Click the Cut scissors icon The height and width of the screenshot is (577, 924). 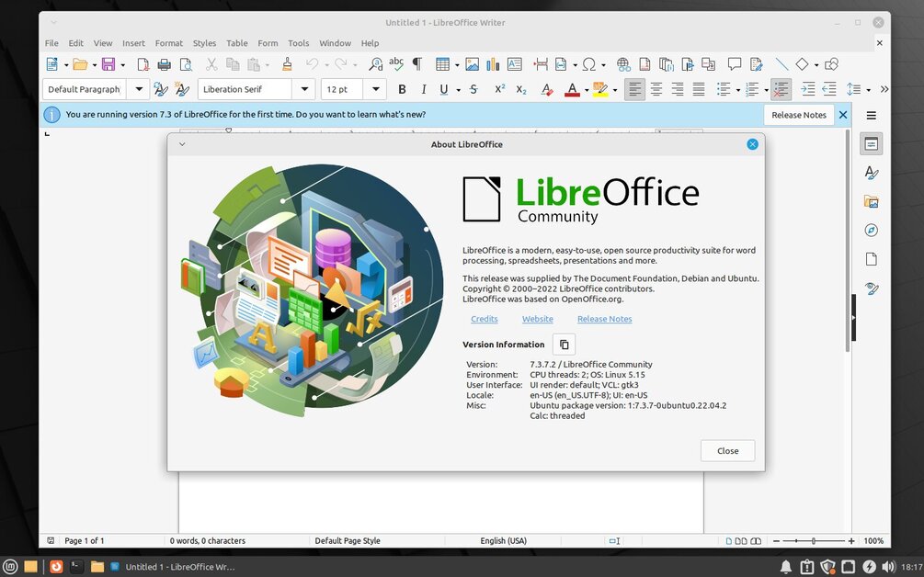(211, 64)
